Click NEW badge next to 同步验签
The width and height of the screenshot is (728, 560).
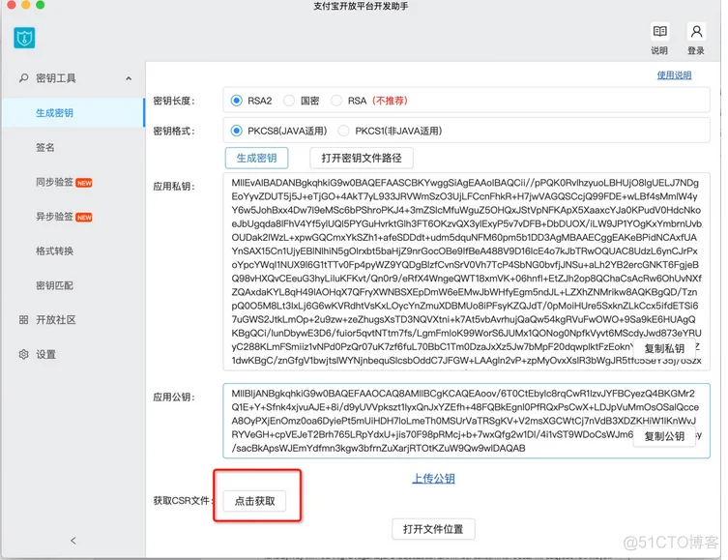tap(84, 183)
